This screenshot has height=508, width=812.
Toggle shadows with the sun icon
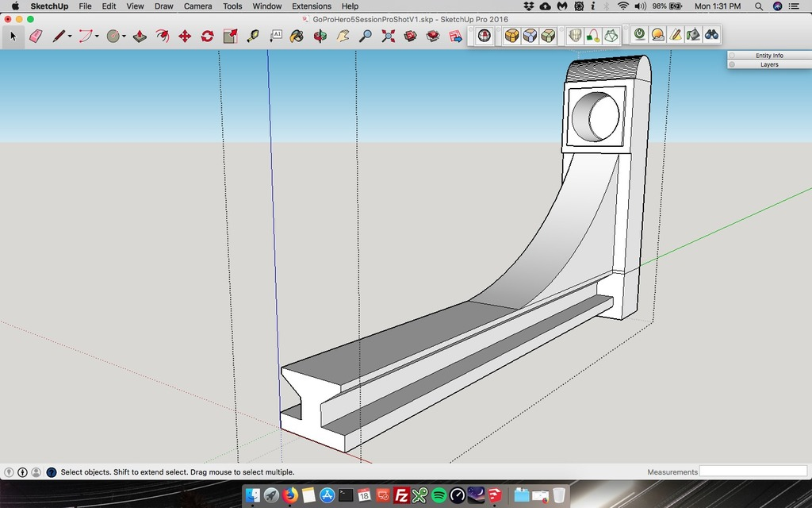(659, 35)
